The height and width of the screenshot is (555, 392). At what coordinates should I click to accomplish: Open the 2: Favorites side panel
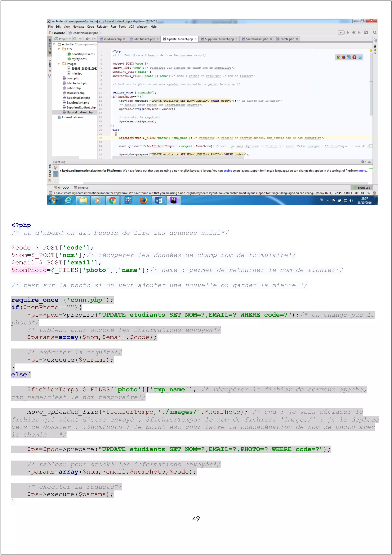point(50,173)
